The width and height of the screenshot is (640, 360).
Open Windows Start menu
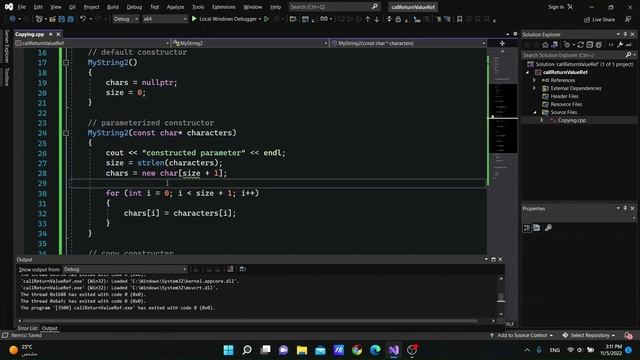pos(229,350)
